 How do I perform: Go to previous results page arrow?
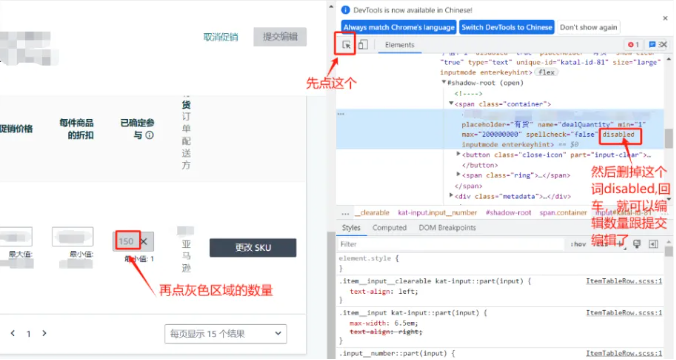[x=13, y=333]
